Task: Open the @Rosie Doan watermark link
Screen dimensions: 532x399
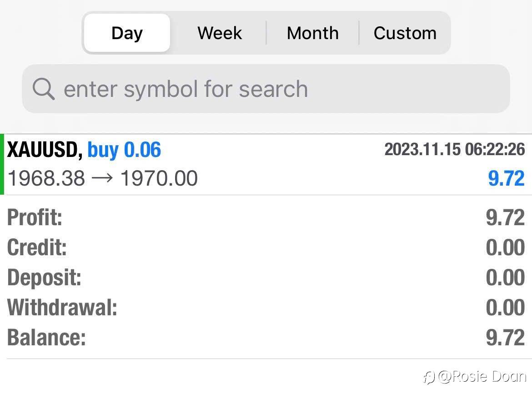Action: click(x=482, y=377)
